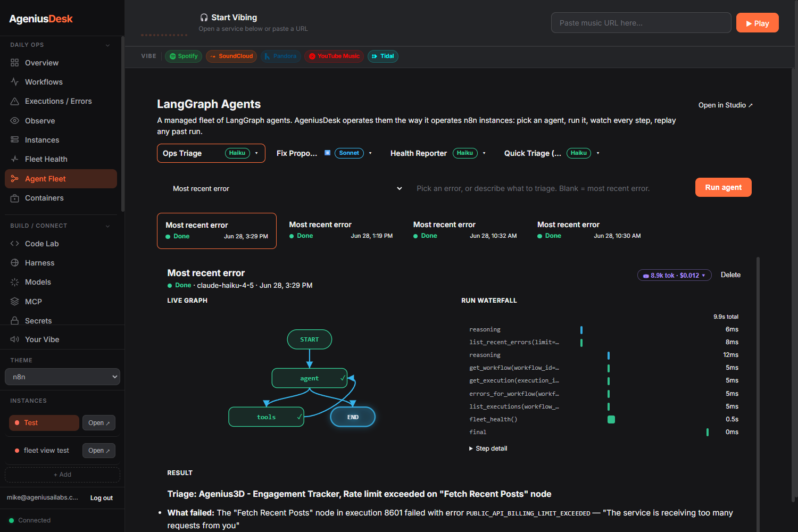Click the triage description input field
798x532 pixels.
[550, 188]
